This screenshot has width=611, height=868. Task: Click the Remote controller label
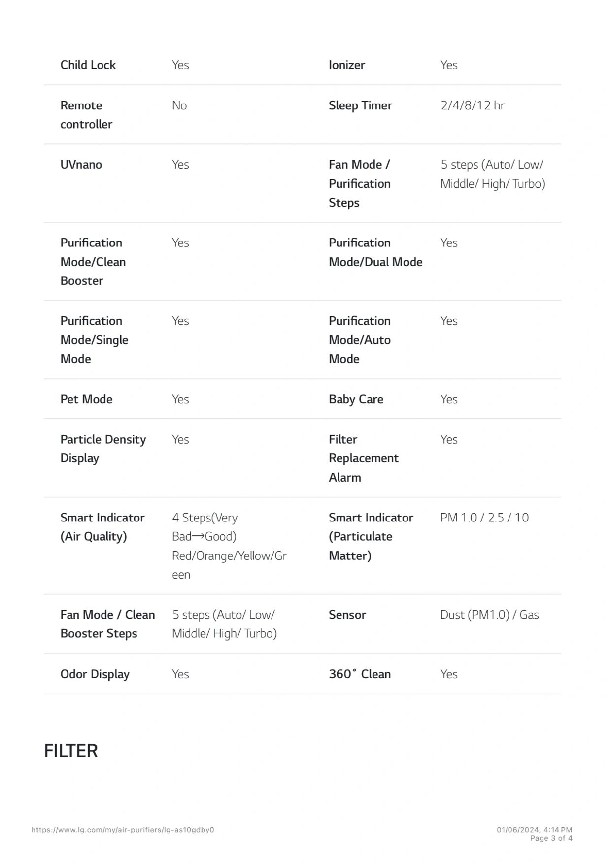pos(86,115)
